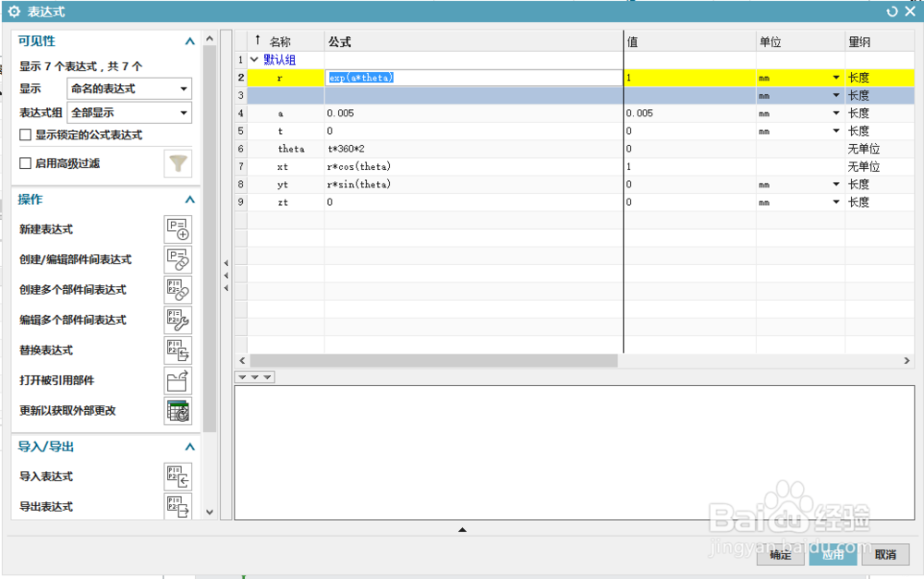This screenshot has height=579, width=924.
Task: Enable the 显示锁定的公式表达式 checkbox
Action: [25, 135]
